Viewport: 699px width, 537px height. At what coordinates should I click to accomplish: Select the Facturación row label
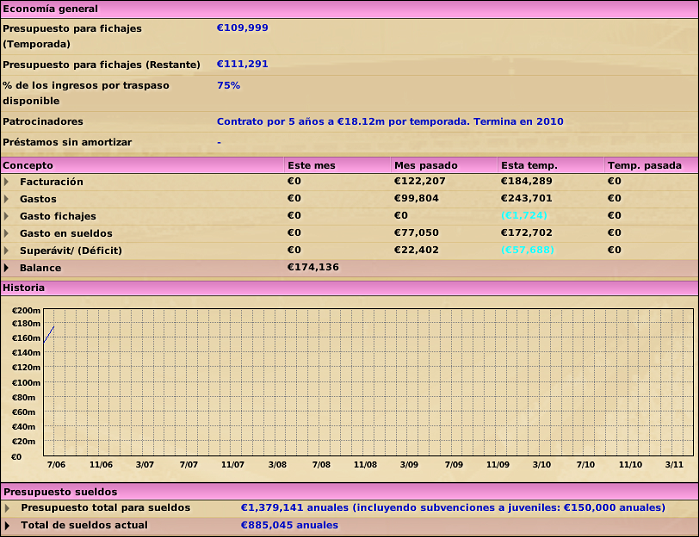click(x=51, y=182)
